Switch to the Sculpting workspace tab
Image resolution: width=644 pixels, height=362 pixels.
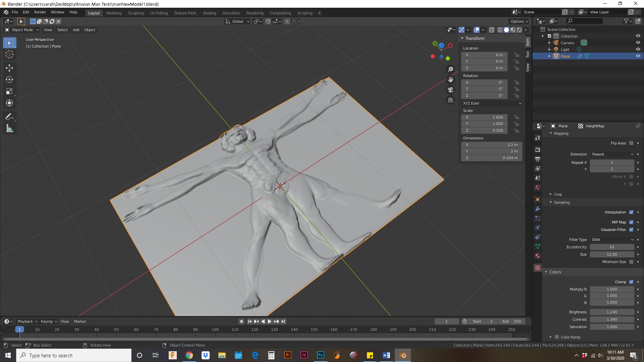136,13
